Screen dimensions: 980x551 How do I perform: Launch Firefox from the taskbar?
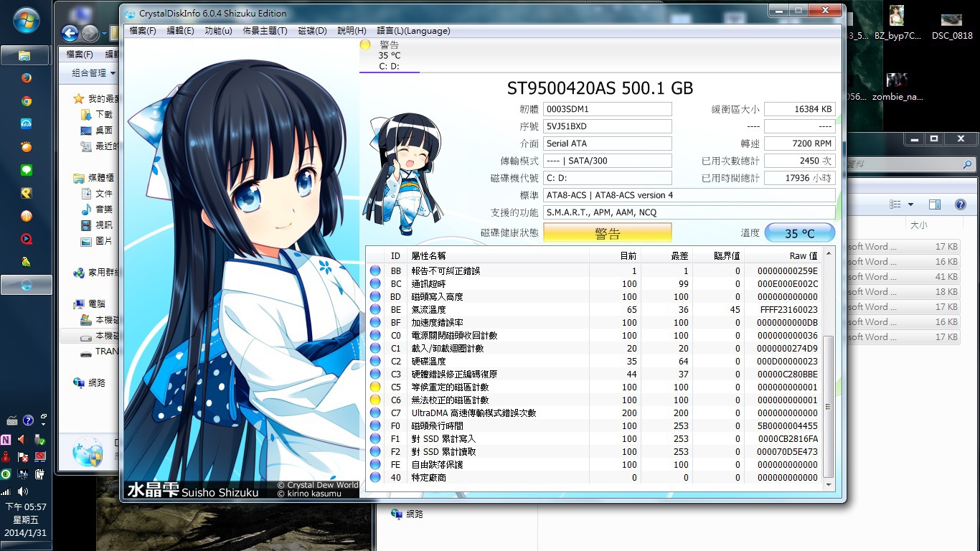click(26, 78)
